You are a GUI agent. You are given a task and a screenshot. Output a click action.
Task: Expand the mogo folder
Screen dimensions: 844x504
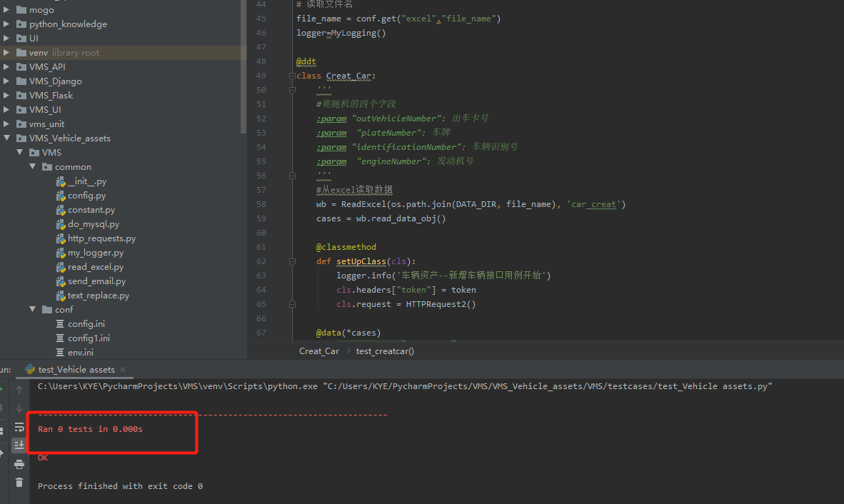(6, 10)
